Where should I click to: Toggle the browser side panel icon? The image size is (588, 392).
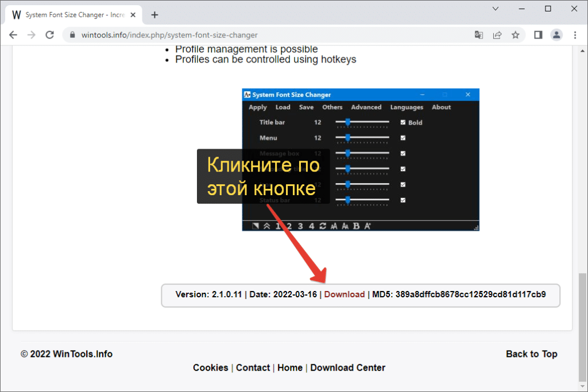click(x=538, y=35)
